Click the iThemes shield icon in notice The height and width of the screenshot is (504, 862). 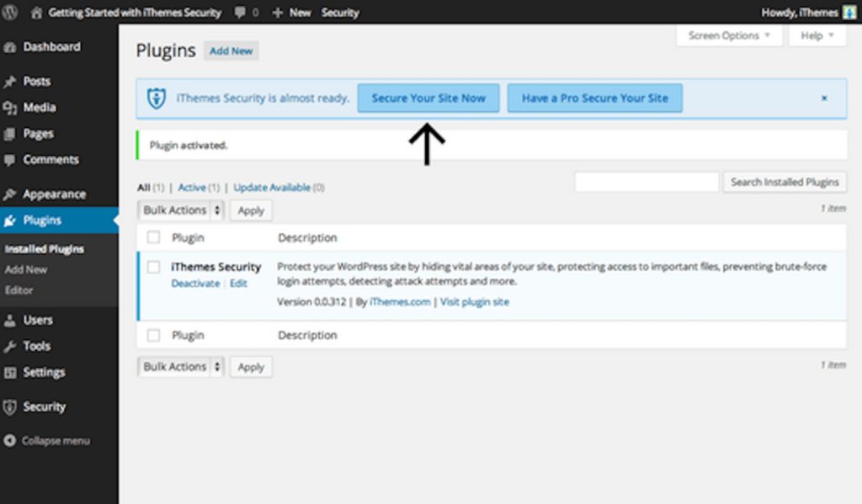pos(156,98)
